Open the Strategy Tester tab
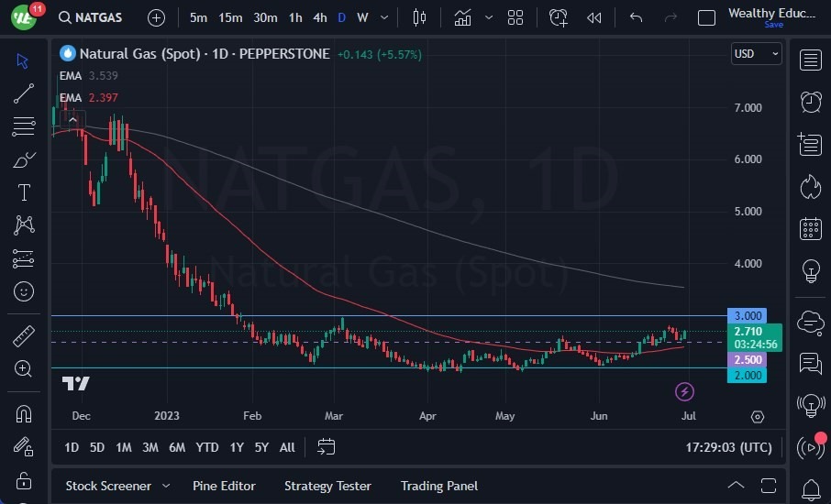Screen dimensions: 831x504 click(x=327, y=486)
